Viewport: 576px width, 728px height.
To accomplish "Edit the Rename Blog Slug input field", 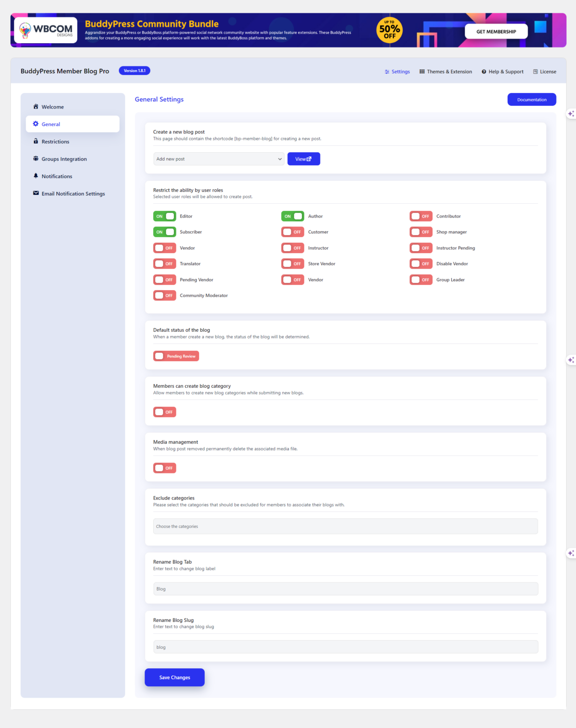I will click(x=345, y=646).
